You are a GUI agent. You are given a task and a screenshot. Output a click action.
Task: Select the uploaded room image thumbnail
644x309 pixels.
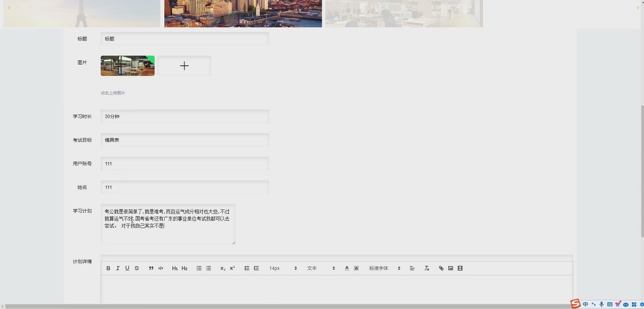pyautogui.click(x=128, y=66)
